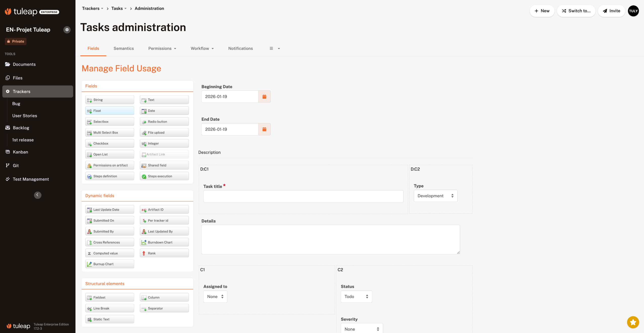644x333 pixels.
Task: Open the Type dropdown showing Development
Action: click(435, 196)
